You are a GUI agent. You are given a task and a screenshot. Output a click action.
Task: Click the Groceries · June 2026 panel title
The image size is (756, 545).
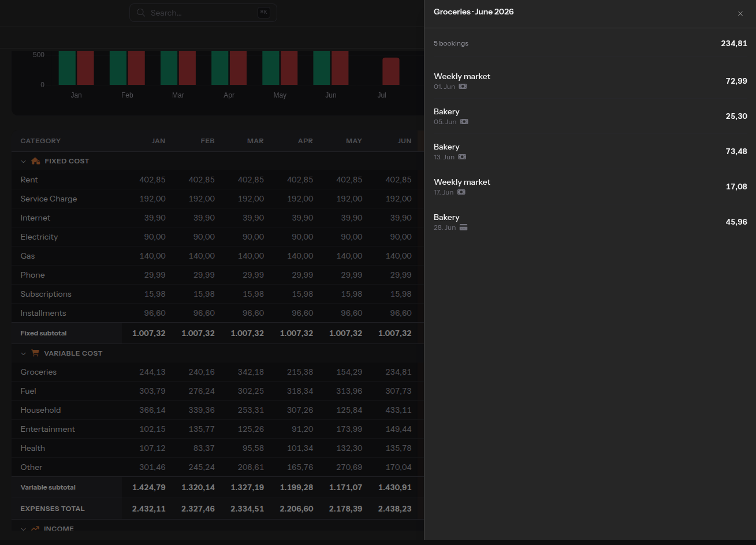pyautogui.click(x=474, y=12)
